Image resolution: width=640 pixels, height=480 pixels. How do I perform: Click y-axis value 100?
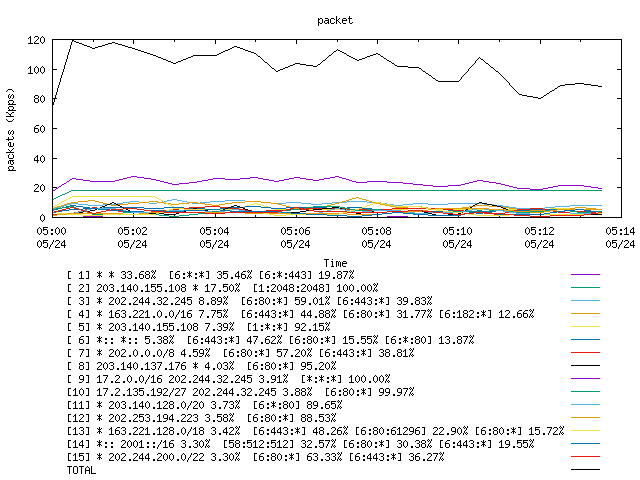[36, 70]
